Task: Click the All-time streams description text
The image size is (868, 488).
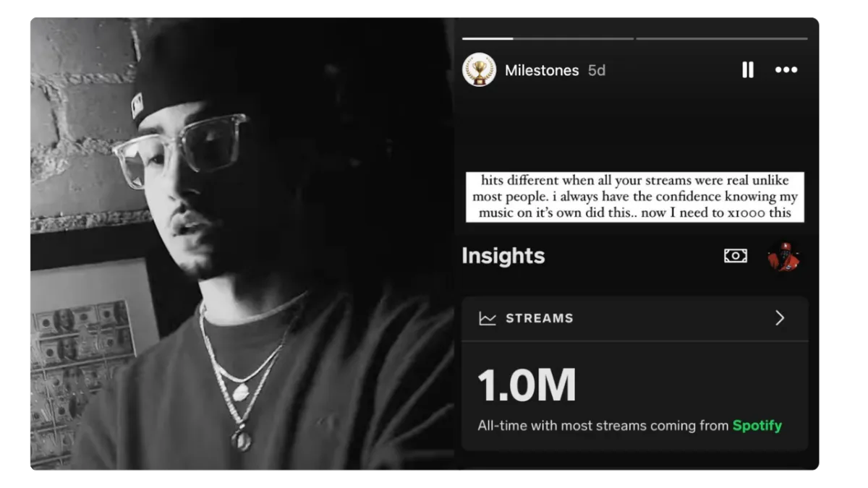Action: (x=629, y=426)
